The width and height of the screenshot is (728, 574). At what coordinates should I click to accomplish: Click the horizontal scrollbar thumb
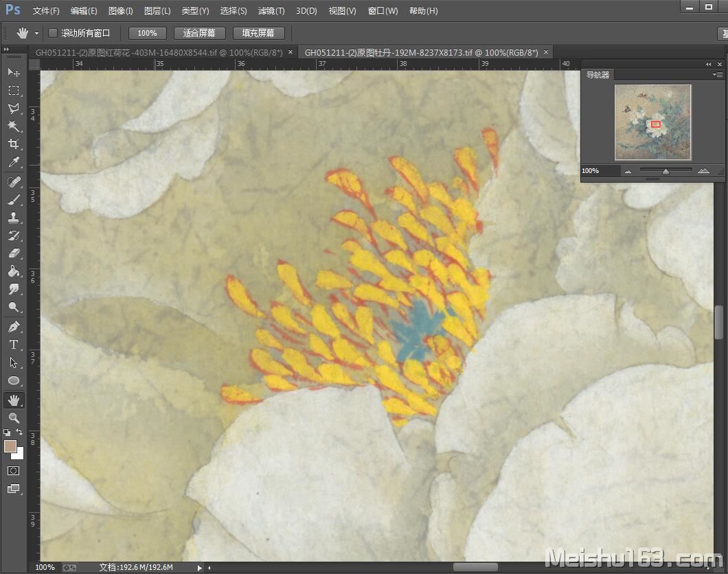[475, 568]
